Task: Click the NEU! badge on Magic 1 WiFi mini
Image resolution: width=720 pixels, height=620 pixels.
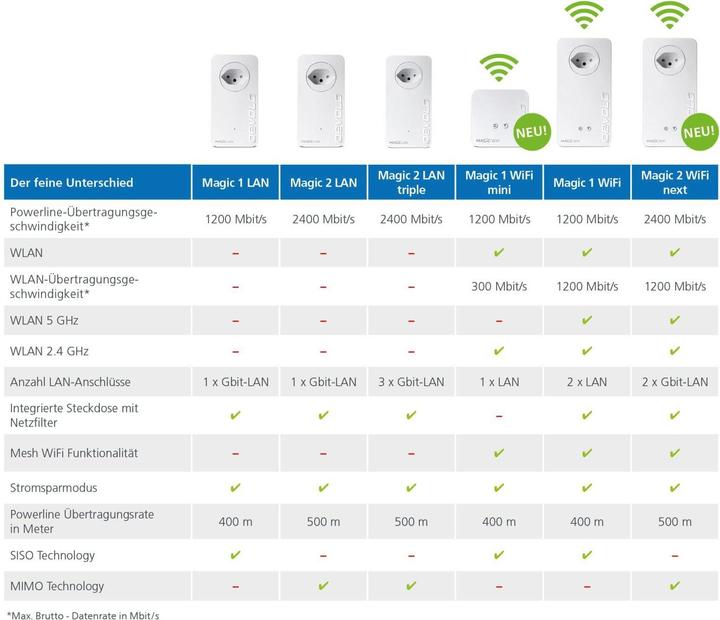Action: (x=532, y=132)
